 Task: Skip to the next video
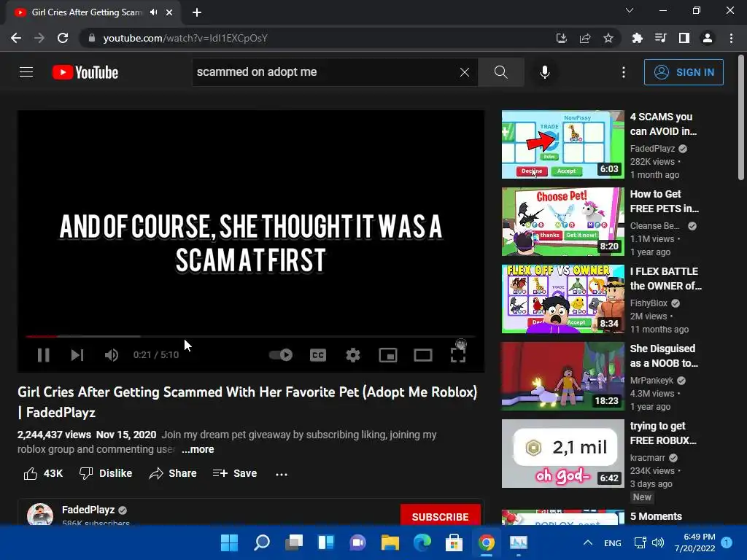[77, 355]
